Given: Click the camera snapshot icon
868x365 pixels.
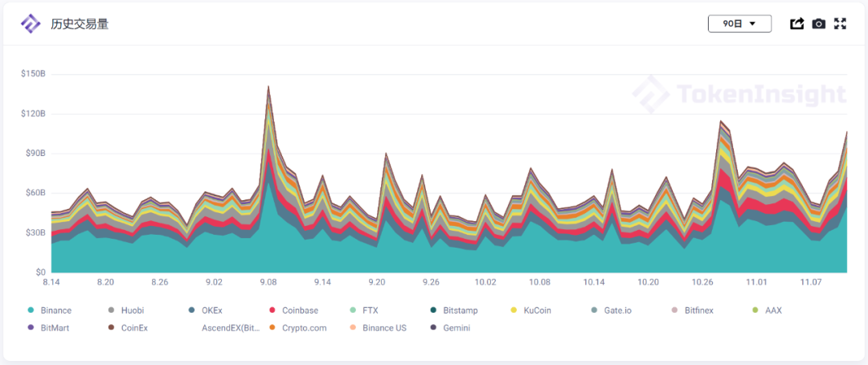Looking at the screenshot, I should [x=819, y=24].
